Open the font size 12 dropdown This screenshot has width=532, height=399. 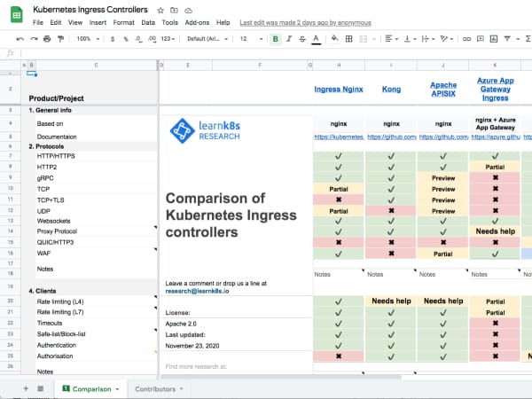tap(251, 39)
